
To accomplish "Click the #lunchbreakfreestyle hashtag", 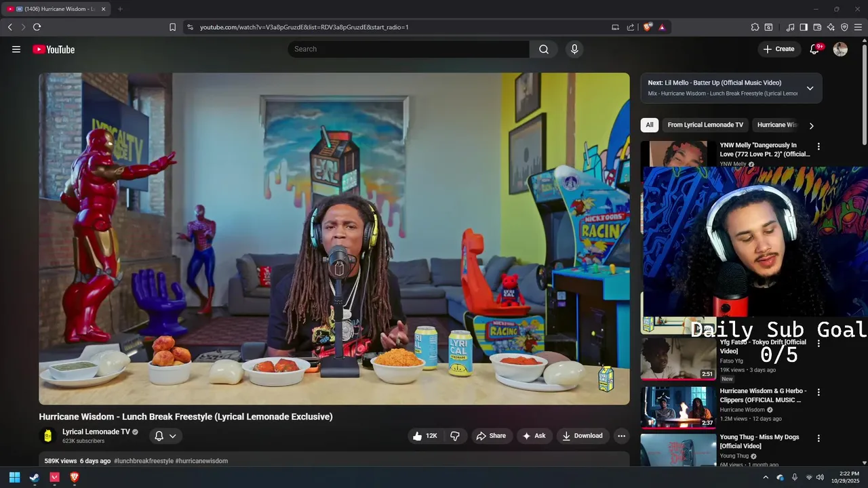I will click(144, 461).
